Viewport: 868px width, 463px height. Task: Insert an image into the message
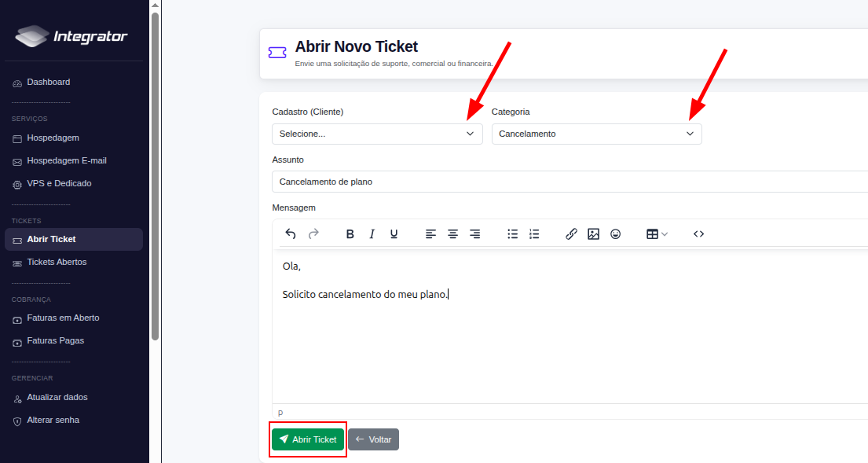[x=594, y=234]
